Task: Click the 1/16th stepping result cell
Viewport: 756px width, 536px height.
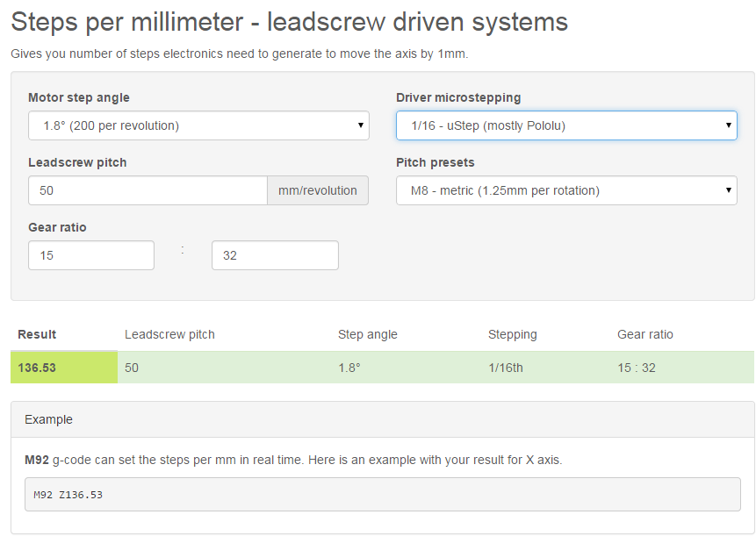Action: click(x=505, y=368)
